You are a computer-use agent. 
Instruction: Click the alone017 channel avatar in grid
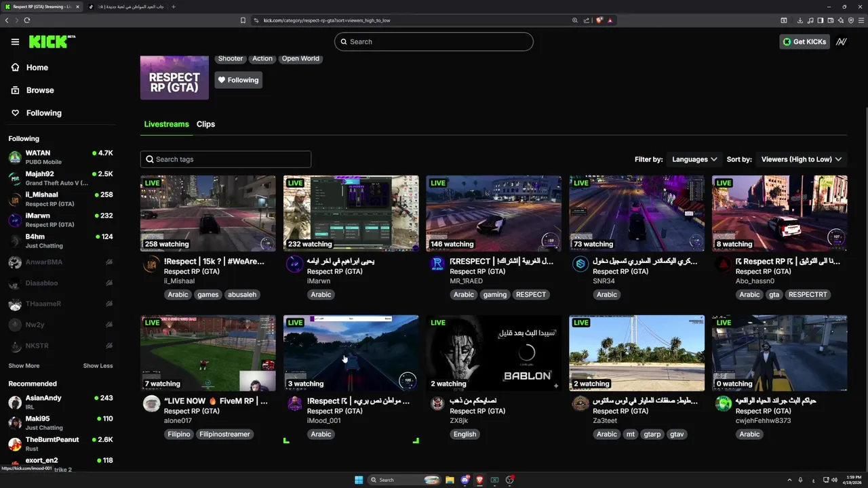click(x=151, y=405)
